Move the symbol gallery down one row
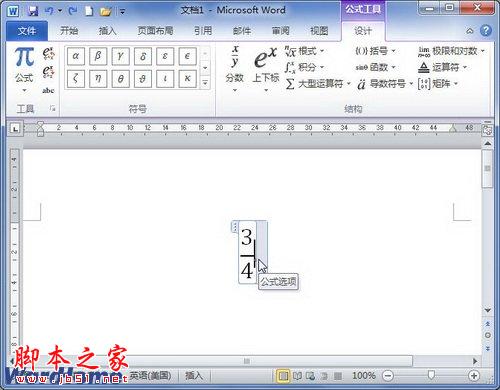 click(205, 68)
